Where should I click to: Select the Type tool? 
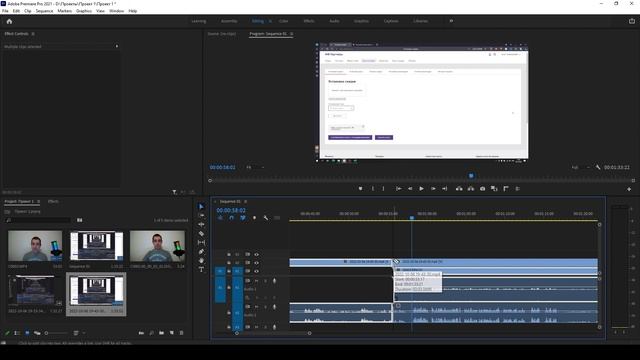point(201,269)
